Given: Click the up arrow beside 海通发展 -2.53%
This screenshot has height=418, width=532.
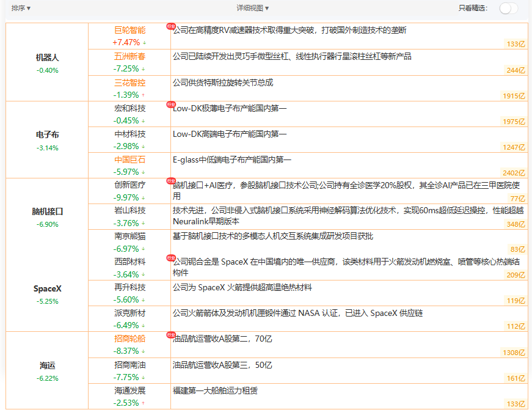Looking at the screenshot, I should coord(143,403).
